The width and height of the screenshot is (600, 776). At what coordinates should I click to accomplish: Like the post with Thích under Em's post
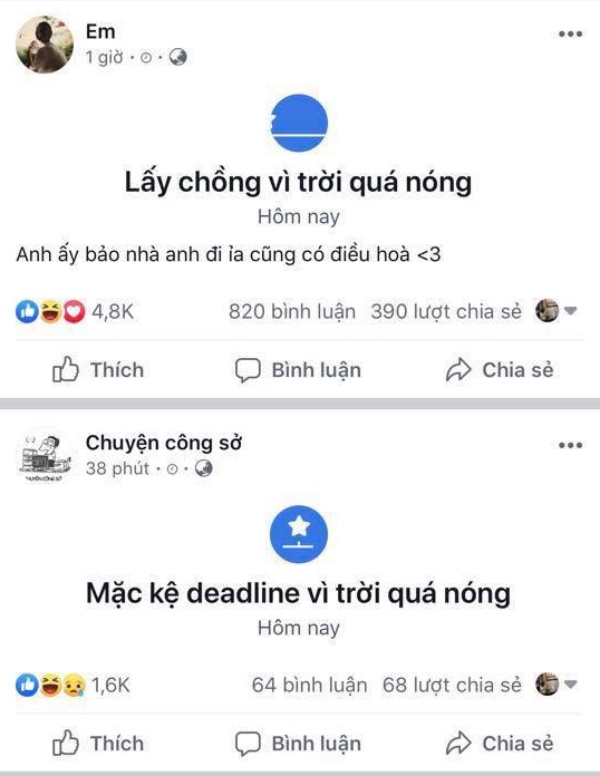[x=98, y=370]
